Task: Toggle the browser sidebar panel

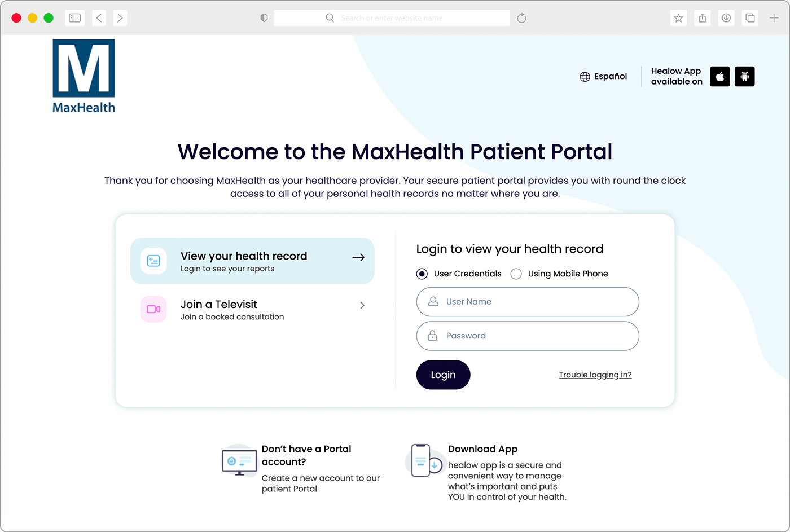Action: click(74, 17)
